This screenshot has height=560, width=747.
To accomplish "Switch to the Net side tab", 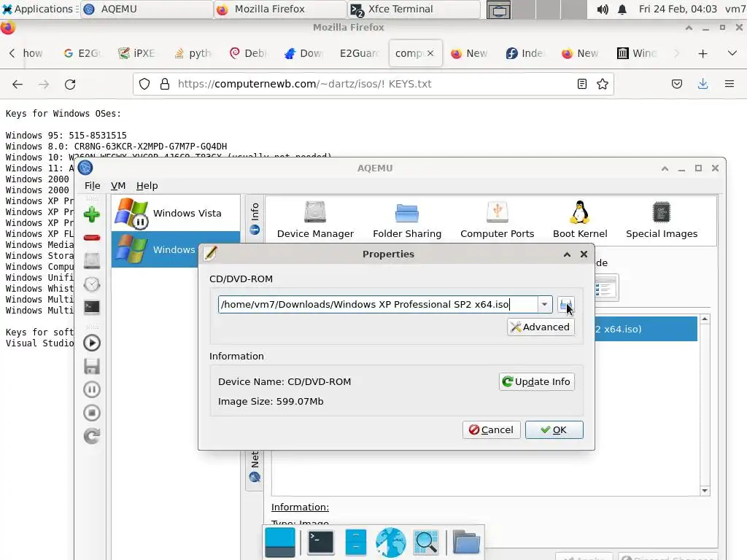I will coord(255,467).
